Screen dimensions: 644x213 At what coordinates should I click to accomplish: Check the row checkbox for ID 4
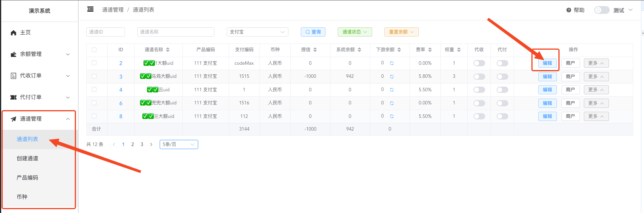click(94, 89)
